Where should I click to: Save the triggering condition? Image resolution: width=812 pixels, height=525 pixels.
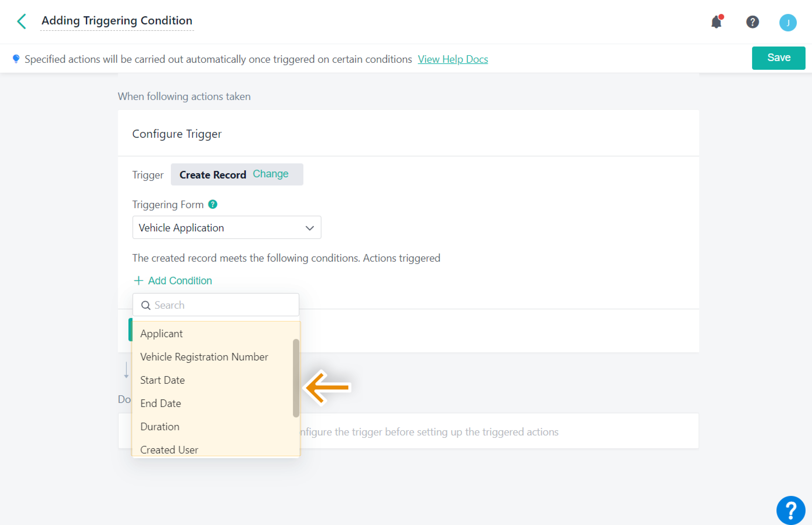779,58
